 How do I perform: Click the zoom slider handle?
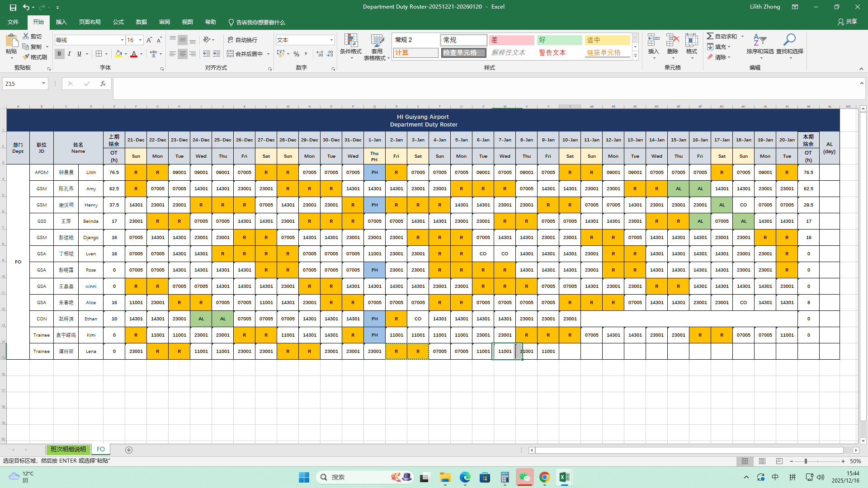(806, 461)
